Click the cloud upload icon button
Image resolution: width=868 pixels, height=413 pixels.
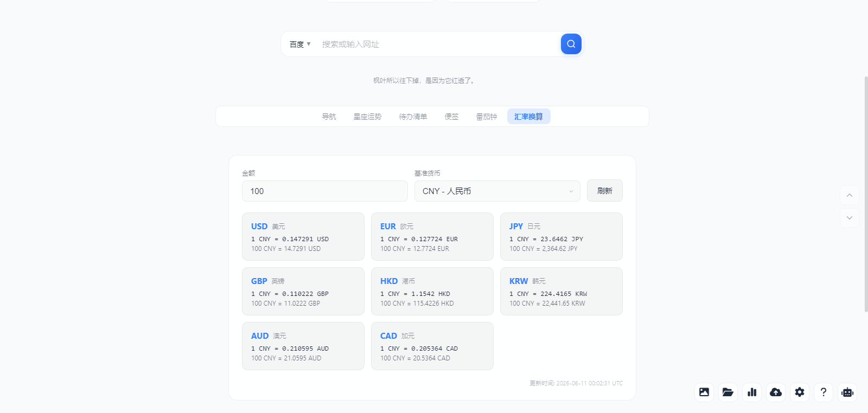(776, 392)
